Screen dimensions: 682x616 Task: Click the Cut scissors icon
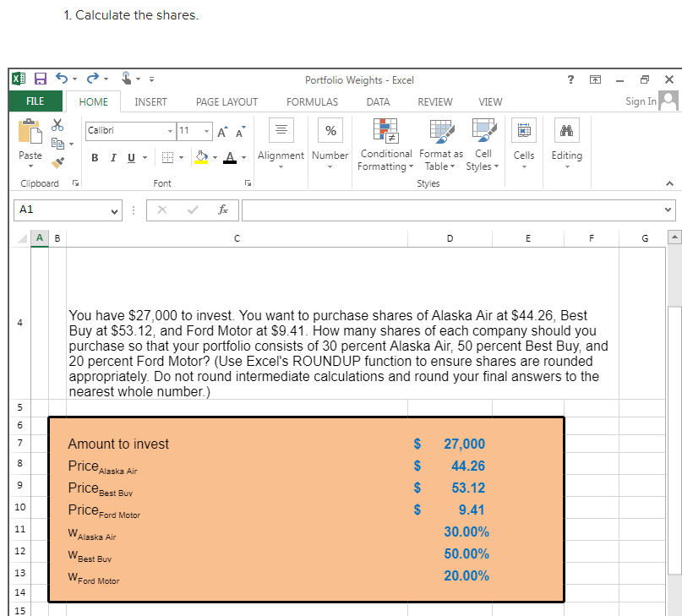tap(57, 125)
